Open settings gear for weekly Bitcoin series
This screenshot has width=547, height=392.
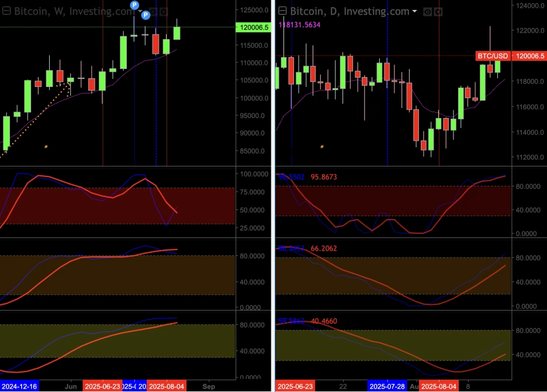click(x=163, y=12)
